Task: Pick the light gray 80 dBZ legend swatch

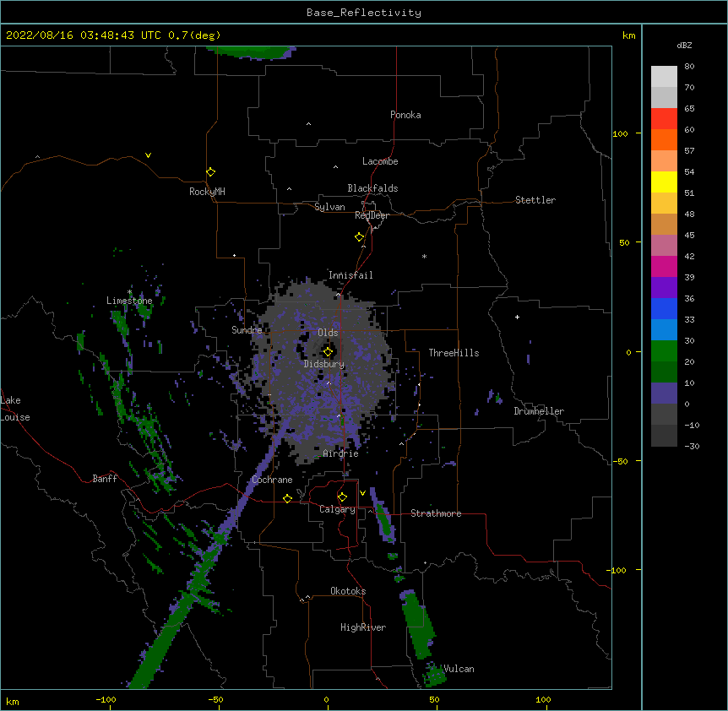Action: pos(664,77)
